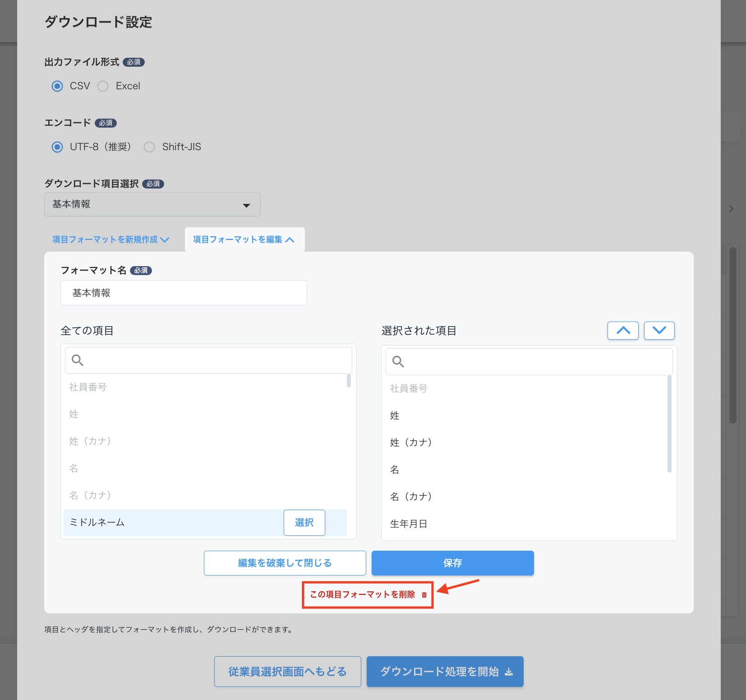Click 編集を破棄して閉じる button
The width and height of the screenshot is (746, 700).
pos(285,563)
